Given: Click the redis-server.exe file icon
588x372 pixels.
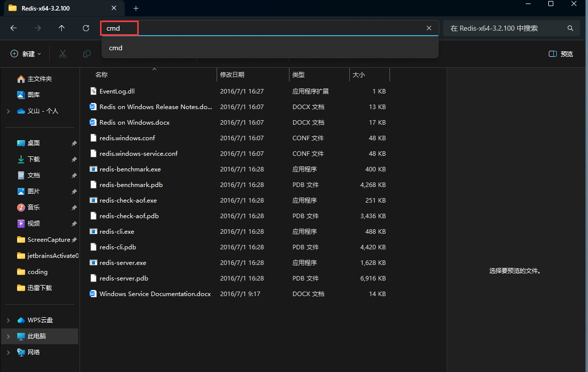Looking at the screenshot, I should 93,262.
